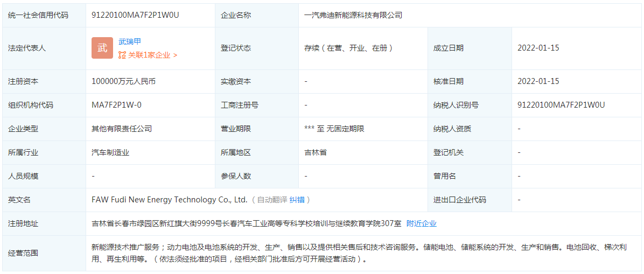This screenshot has width=644, height=274.
Task: Select registered capital 100000万元人民币
Action: (124, 81)
